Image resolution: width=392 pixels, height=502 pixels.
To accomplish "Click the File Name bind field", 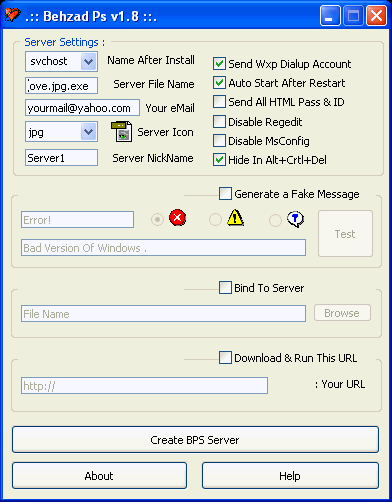I will click(x=163, y=314).
